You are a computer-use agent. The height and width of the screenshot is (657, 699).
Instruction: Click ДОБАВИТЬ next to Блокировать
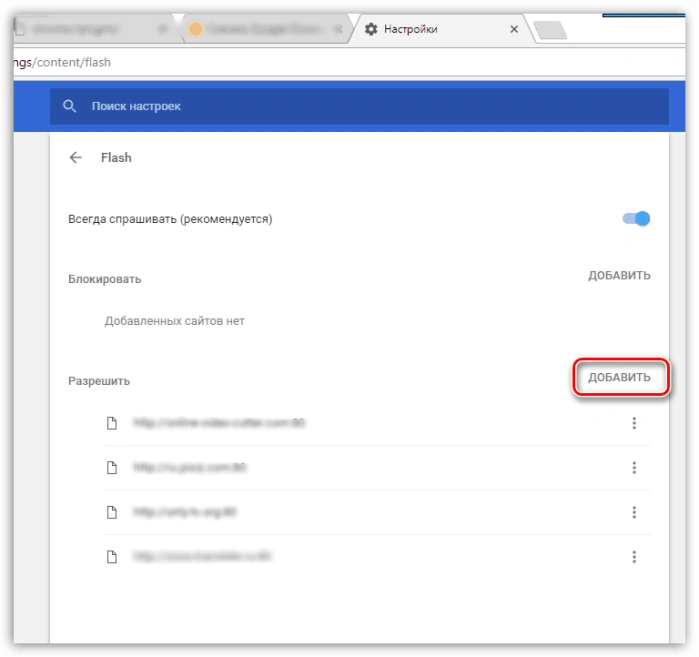[619, 275]
